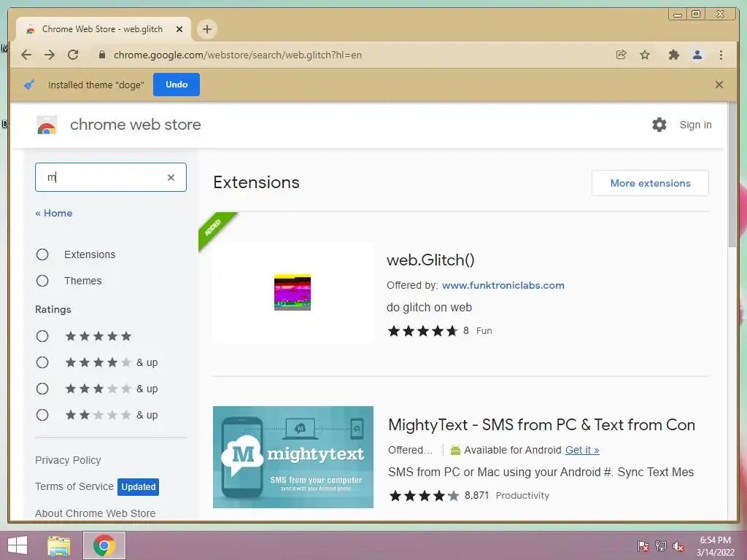This screenshot has height=560, width=747.
Task: Open Chrome's three-dot menu
Action: (x=721, y=55)
